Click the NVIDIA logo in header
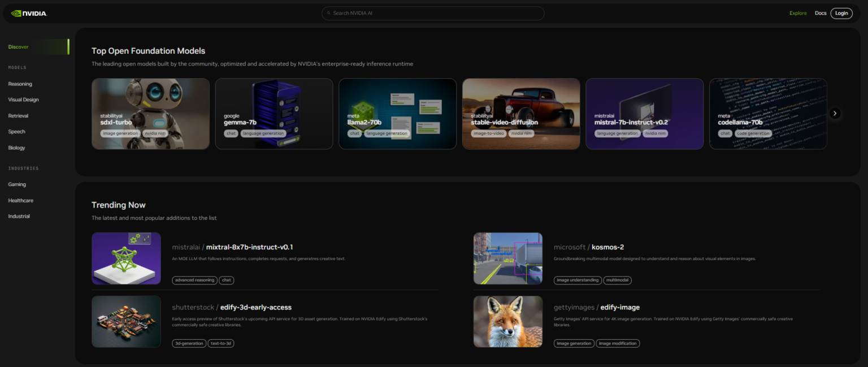The image size is (868, 367). pos(29,13)
